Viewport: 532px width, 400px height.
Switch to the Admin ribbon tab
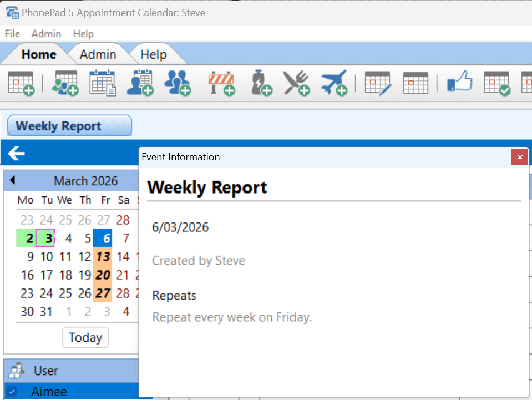(x=98, y=54)
